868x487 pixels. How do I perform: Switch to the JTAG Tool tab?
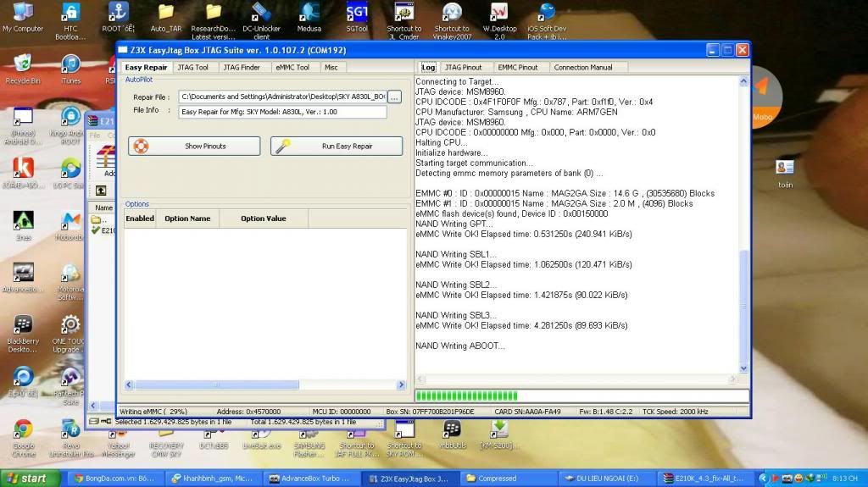tap(192, 67)
